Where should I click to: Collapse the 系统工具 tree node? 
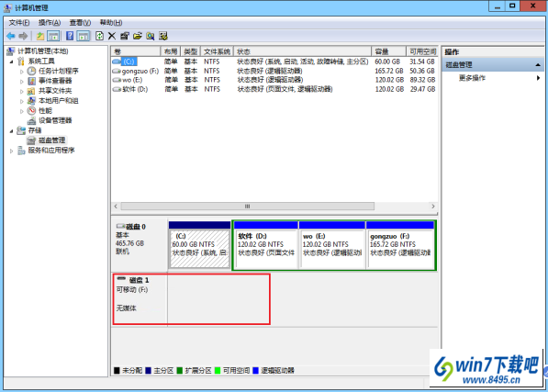[x=12, y=62]
